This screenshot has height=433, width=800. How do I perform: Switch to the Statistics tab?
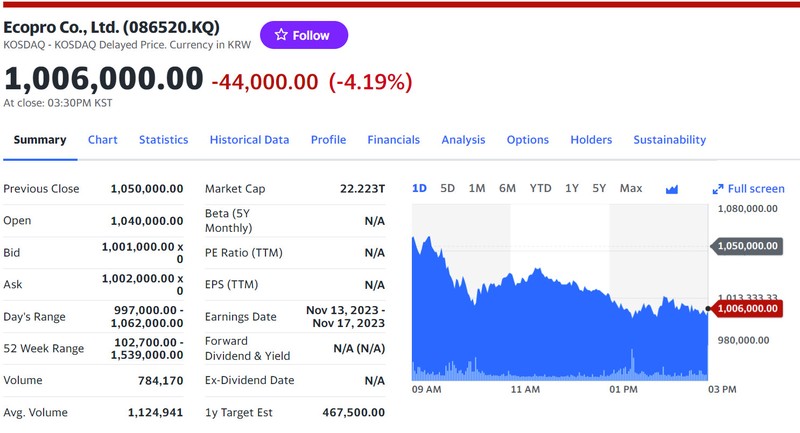click(x=163, y=140)
